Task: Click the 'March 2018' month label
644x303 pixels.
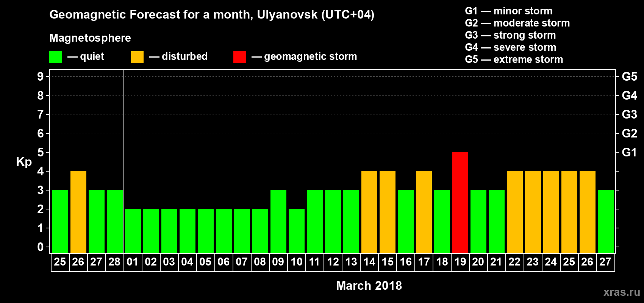Action: click(369, 286)
